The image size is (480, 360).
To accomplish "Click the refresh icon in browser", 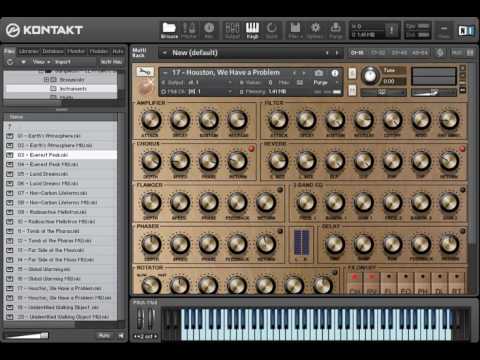I will pyautogui.click(x=10, y=62).
